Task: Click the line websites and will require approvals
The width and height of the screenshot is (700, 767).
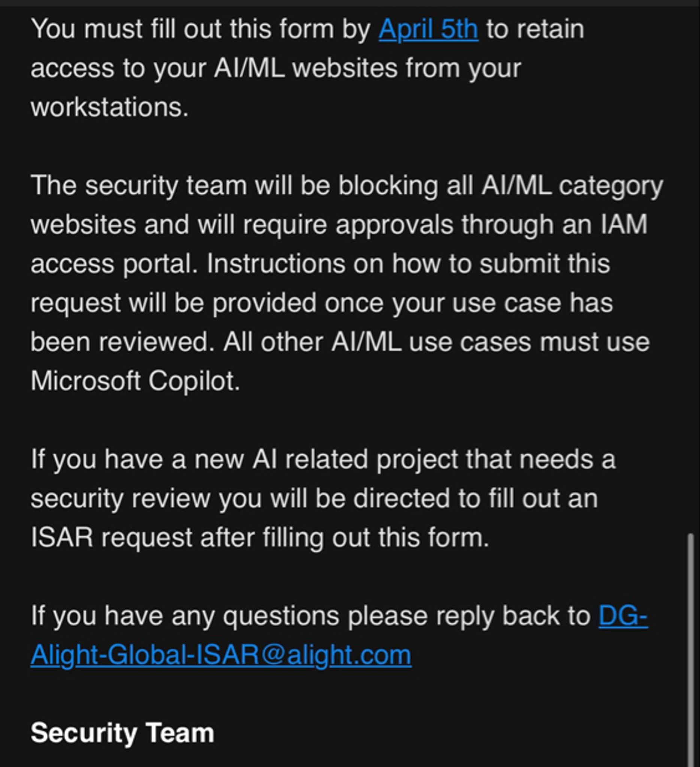Action: pyautogui.click(x=339, y=225)
